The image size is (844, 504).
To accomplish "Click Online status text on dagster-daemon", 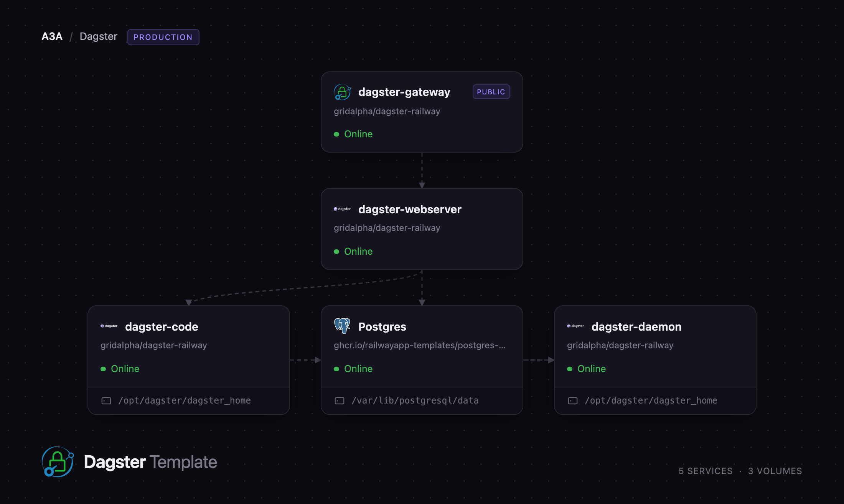I will (x=592, y=369).
